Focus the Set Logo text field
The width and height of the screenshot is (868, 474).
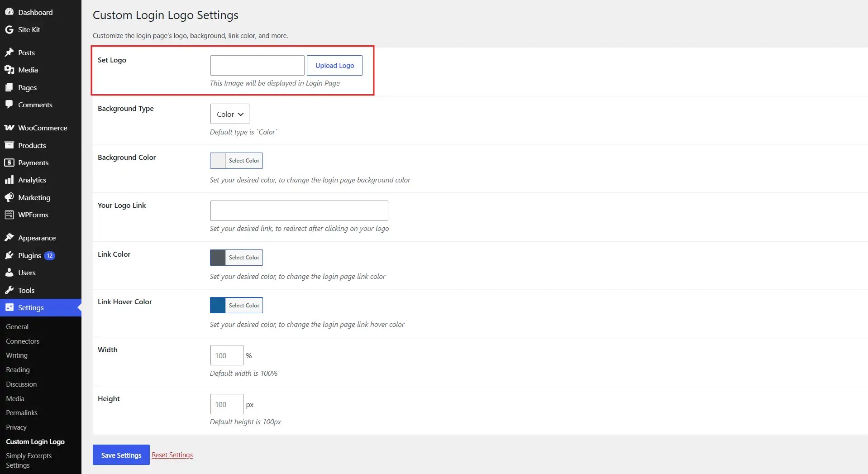point(257,65)
